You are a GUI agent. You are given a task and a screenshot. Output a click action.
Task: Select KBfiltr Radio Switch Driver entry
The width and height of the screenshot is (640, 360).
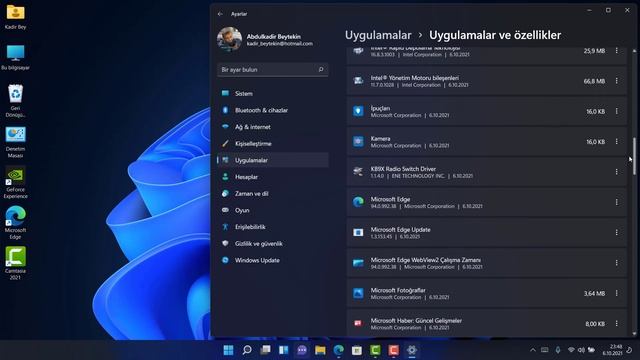[487, 172]
